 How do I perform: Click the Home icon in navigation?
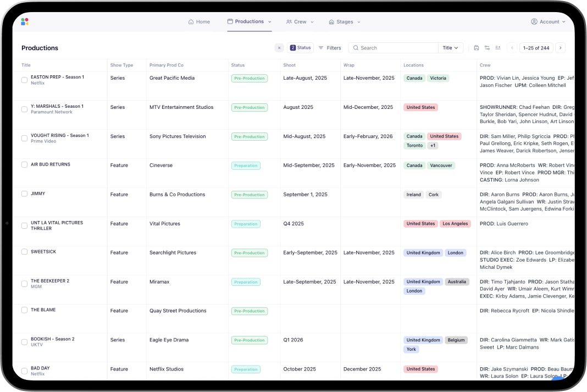point(191,22)
